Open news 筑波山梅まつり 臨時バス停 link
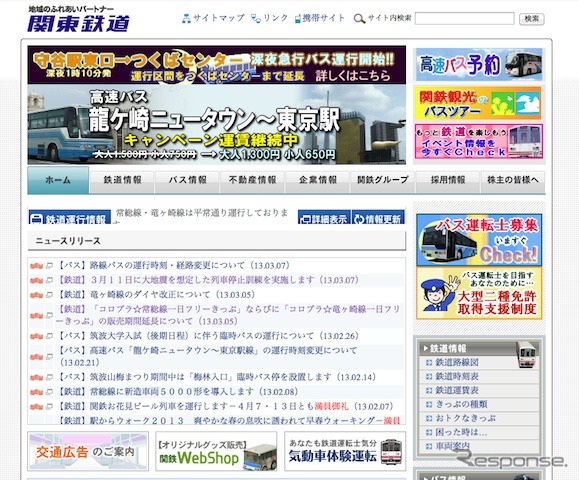Viewport: 579px width, 480px height. coord(216,377)
